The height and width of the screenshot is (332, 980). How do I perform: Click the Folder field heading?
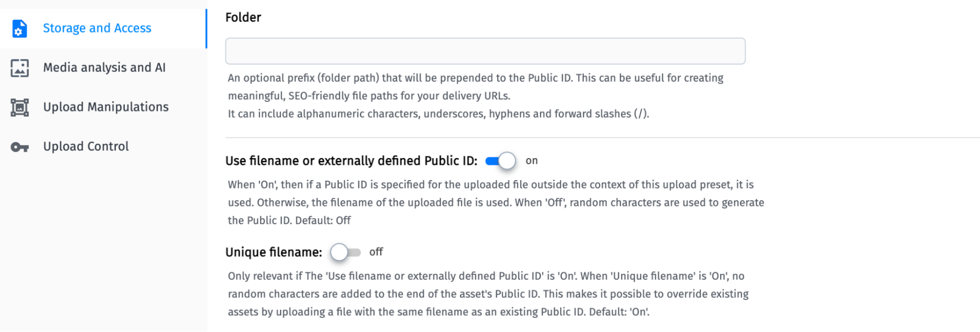(243, 18)
